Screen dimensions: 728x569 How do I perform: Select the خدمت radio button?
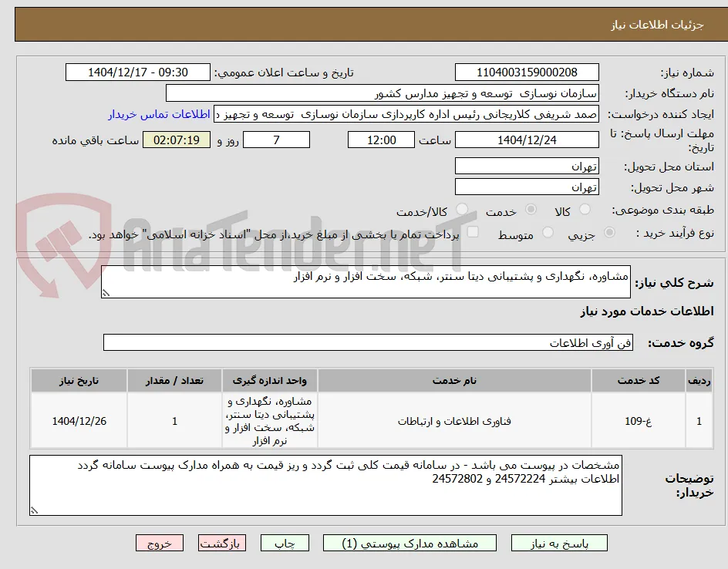point(531,210)
